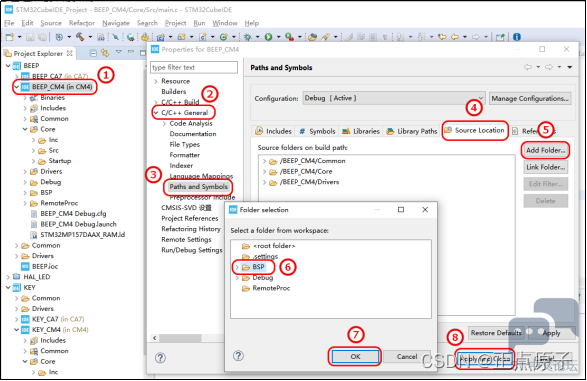Click the Add Folder... button
The height and width of the screenshot is (381, 587).
pyautogui.click(x=545, y=150)
